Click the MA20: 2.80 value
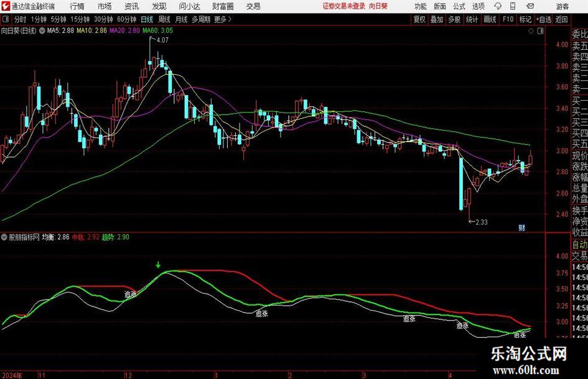This screenshot has width=588, height=379. pyautogui.click(x=124, y=30)
